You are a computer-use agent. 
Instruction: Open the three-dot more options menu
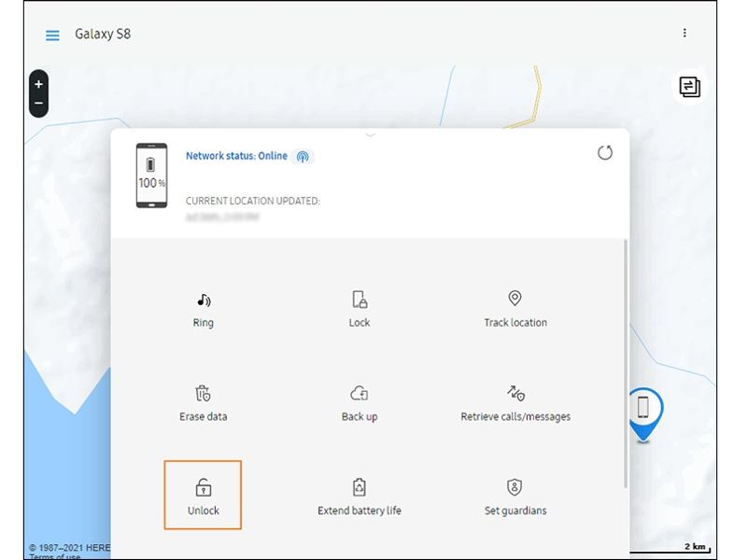[684, 34]
